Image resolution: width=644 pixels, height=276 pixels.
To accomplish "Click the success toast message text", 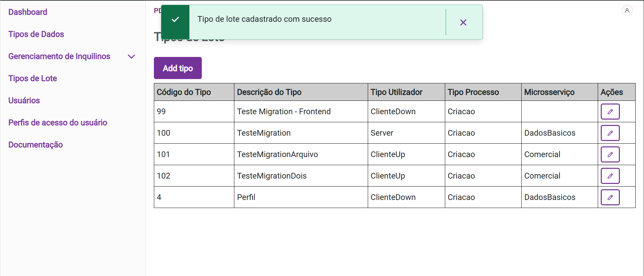I will pyautogui.click(x=264, y=19).
